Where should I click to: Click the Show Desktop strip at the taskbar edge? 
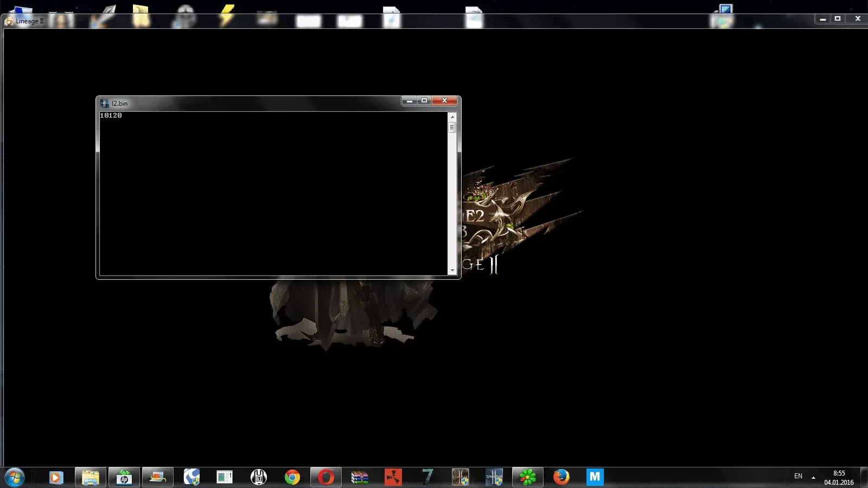pos(864,477)
